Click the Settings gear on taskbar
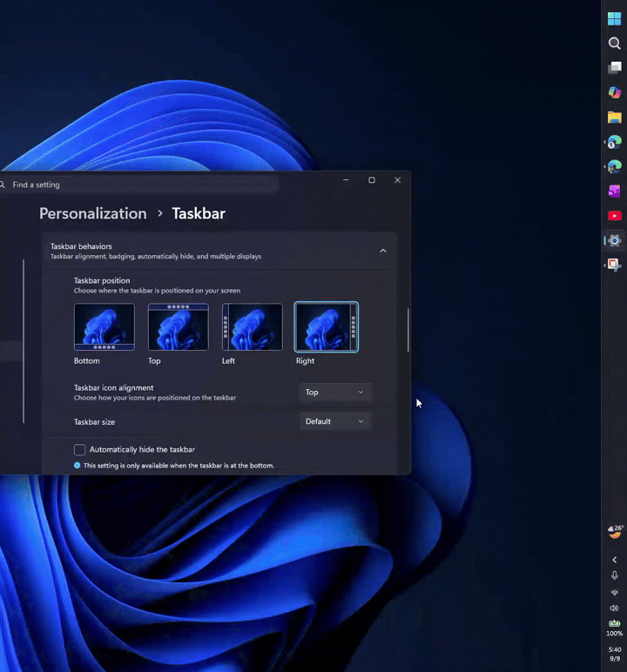627x672 pixels. pos(614,240)
